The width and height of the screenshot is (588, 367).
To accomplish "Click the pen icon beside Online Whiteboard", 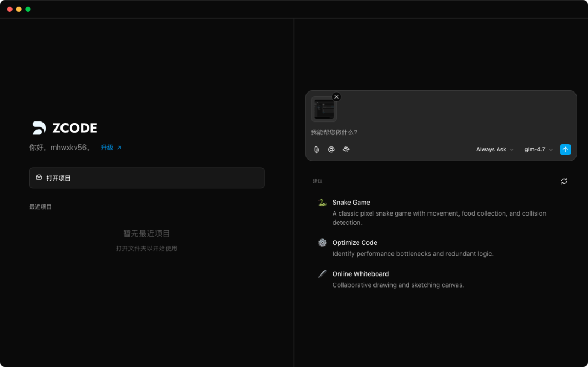I will coord(322,274).
